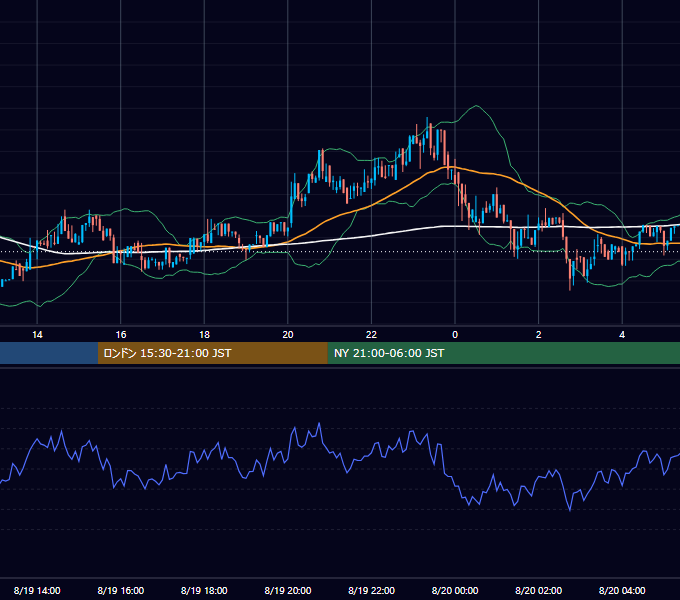The height and width of the screenshot is (600, 680).
Task: Click the 8/19 20:00 time label
Action: click(x=288, y=590)
